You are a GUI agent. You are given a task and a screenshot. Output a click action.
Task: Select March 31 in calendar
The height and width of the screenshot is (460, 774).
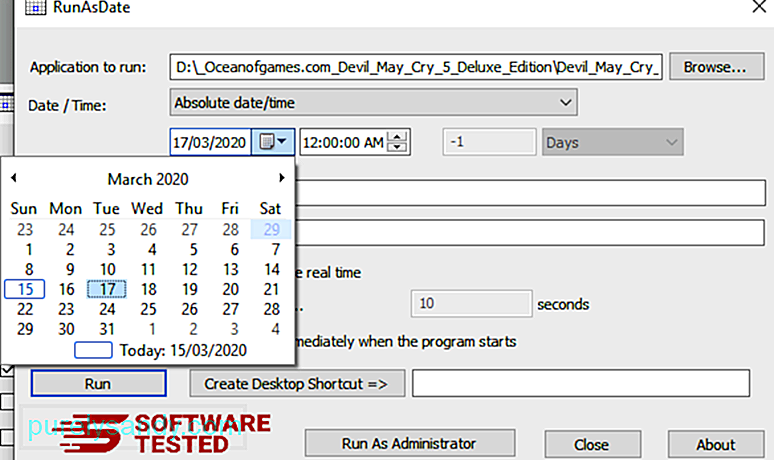[107, 329]
